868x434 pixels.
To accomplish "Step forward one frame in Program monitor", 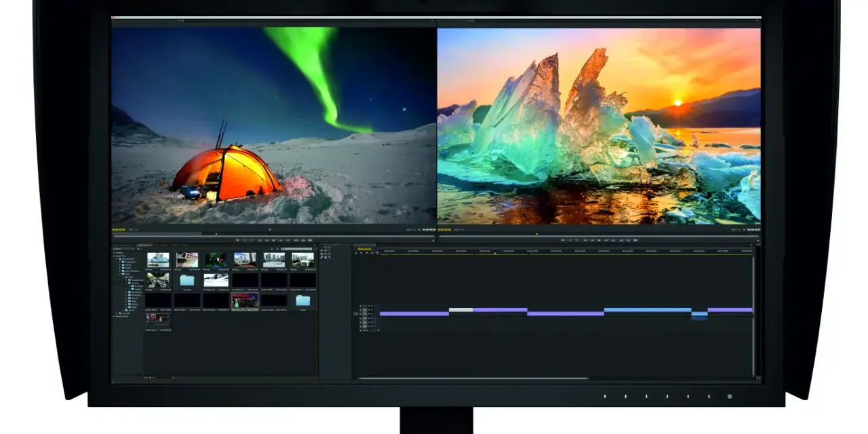I will [606, 240].
